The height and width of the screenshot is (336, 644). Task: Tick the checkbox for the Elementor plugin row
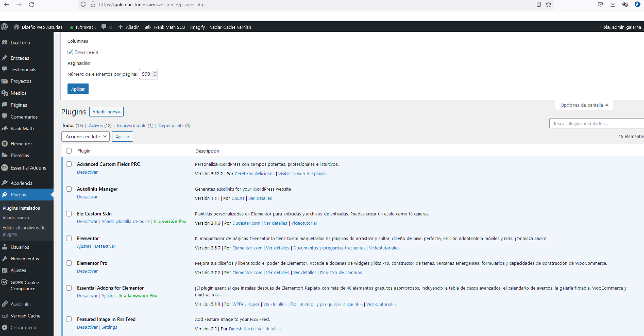click(x=69, y=239)
